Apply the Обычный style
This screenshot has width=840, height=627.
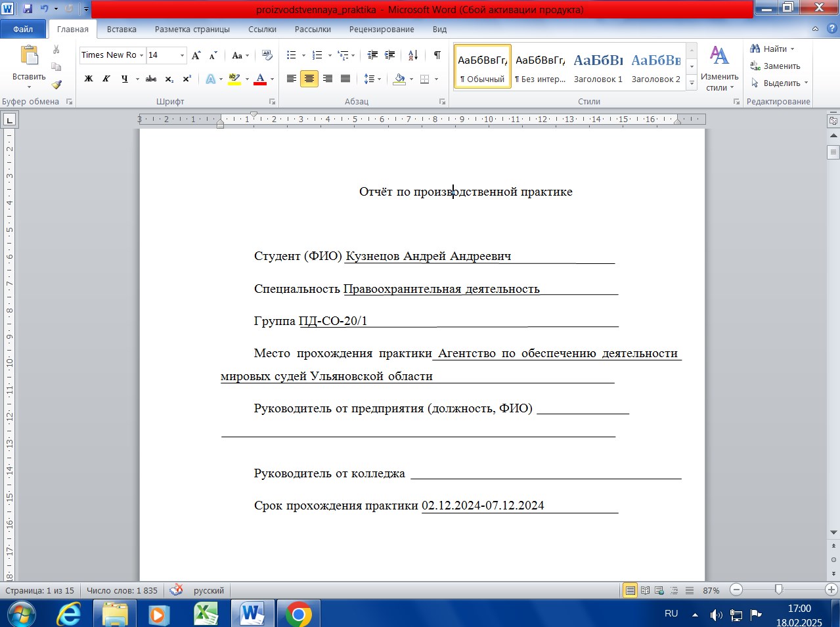coord(482,67)
